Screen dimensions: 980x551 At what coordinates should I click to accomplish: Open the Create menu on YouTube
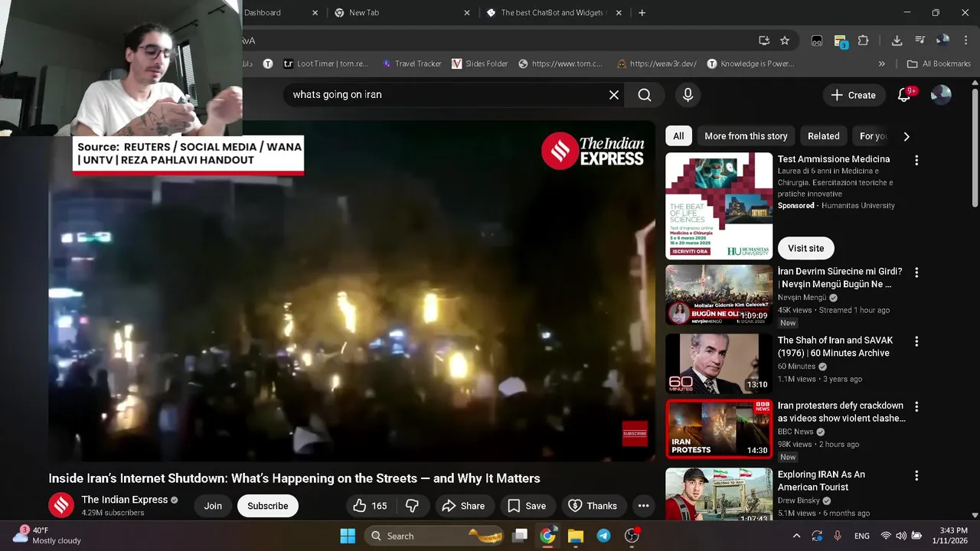click(853, 95)
